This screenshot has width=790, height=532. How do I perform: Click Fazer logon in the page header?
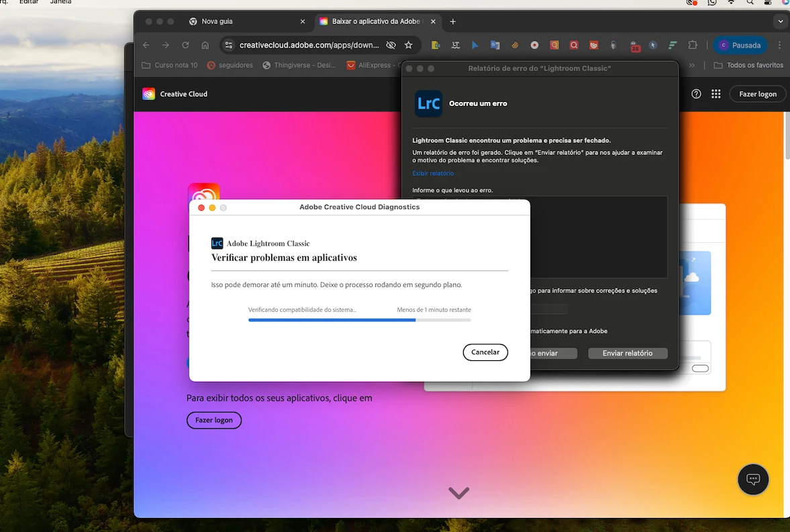click(x=757, y=94)
